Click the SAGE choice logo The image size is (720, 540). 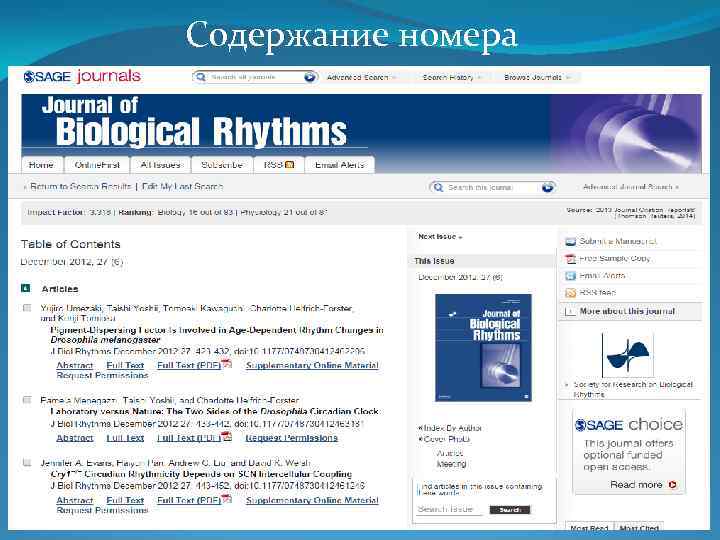[x=628, y=425]
